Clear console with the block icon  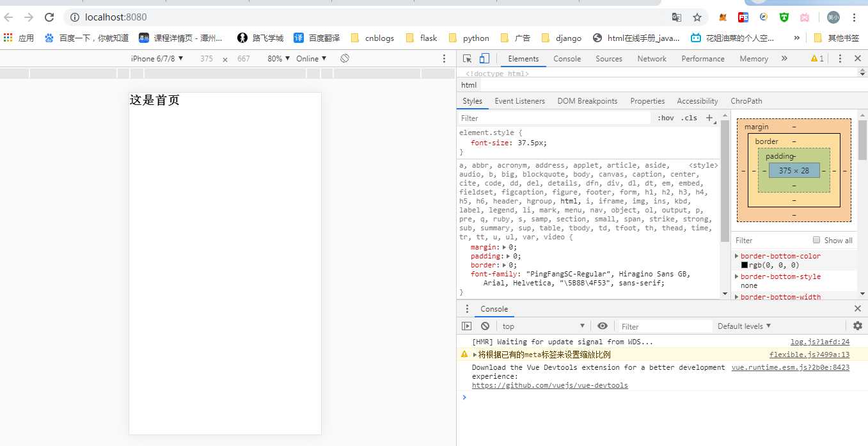485,326
